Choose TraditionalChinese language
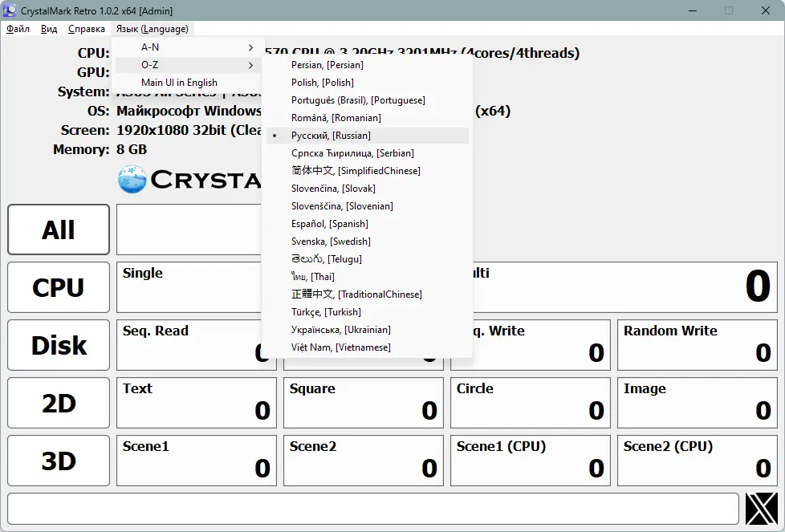785x532 pixels. [368, 294]
